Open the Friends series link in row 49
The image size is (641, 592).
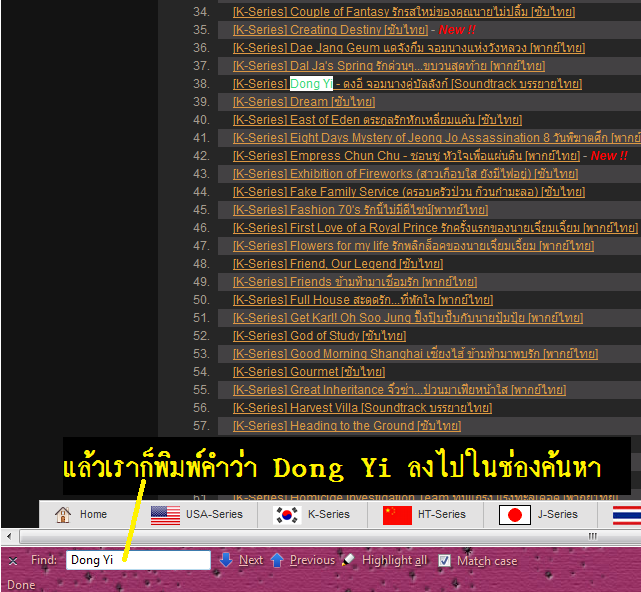pyautogui.click(x=355, y=282)
